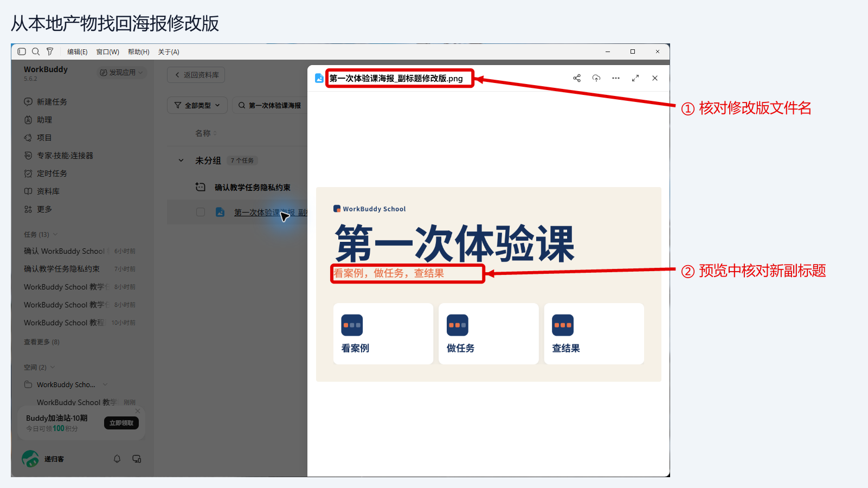Open the notifications bell icon
Image resolution: width=868 pixels, height=488 pixels.
point(117,459)
